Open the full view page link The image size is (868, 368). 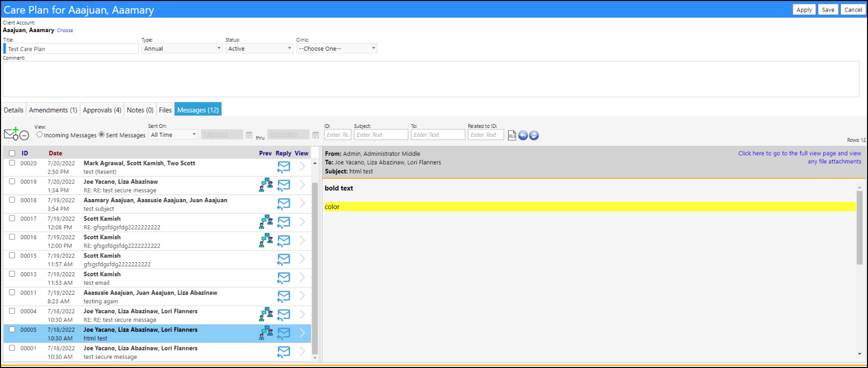pos(800,157)
